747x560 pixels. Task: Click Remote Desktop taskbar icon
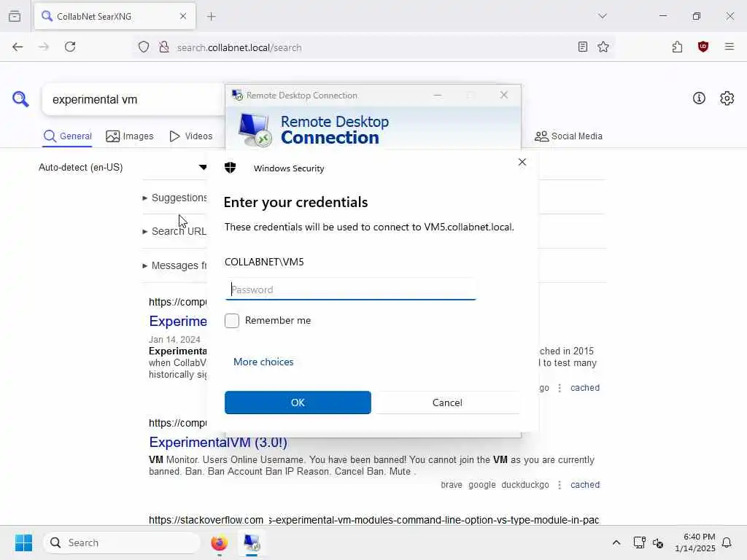click(252, 542)
